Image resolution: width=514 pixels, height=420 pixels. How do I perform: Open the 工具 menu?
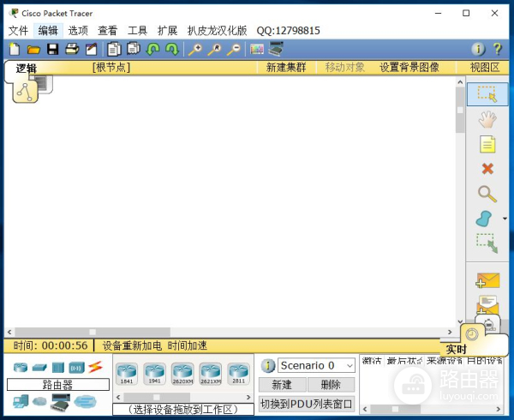pos(137,31)
